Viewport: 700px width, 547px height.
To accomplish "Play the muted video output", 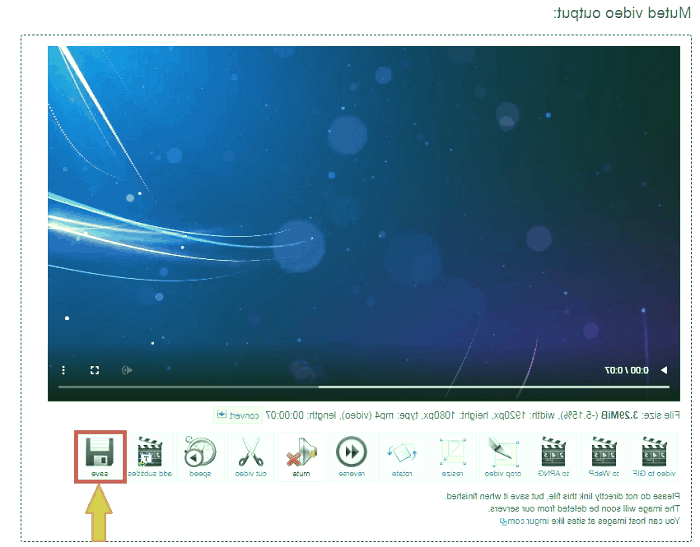I will point(664,370).
